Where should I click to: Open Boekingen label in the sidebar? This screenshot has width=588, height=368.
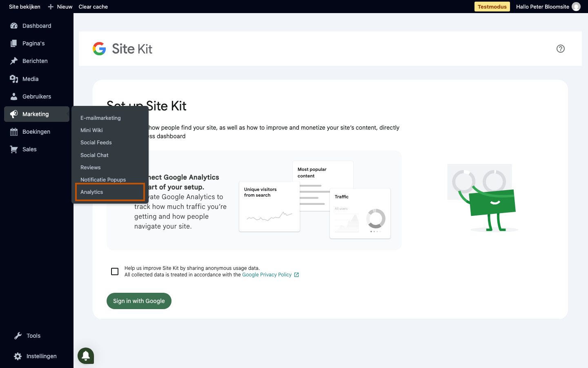point(36,132)
